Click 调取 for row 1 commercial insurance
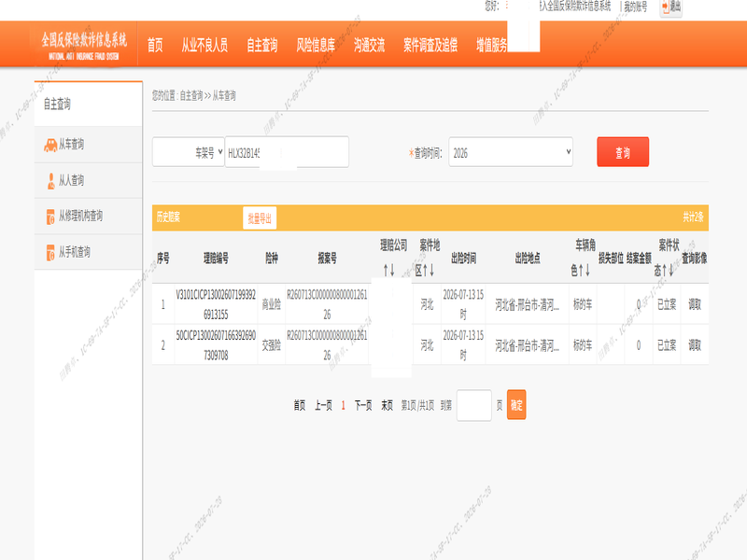Screen dimensions: 747x560 click(x=695, y=304)
